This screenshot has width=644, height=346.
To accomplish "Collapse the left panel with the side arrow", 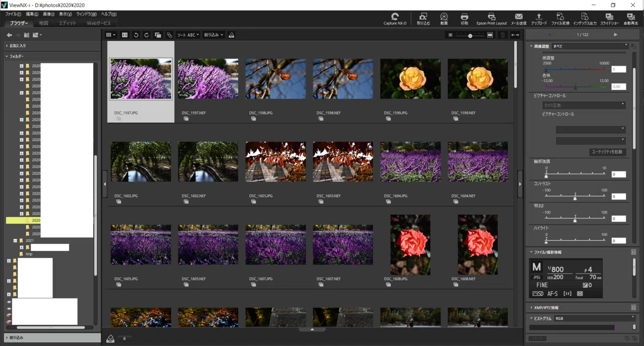I will [x=105, y=184].
